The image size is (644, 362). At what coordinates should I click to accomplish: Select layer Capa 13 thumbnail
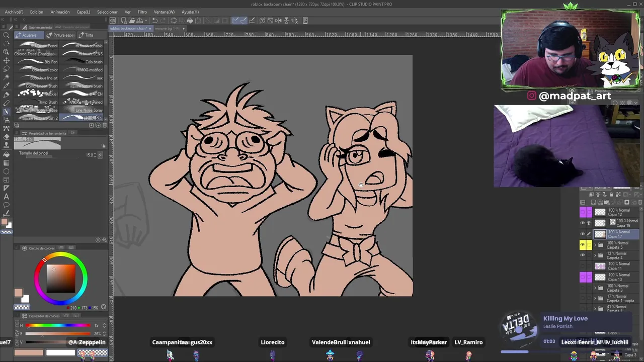point(600,277)
